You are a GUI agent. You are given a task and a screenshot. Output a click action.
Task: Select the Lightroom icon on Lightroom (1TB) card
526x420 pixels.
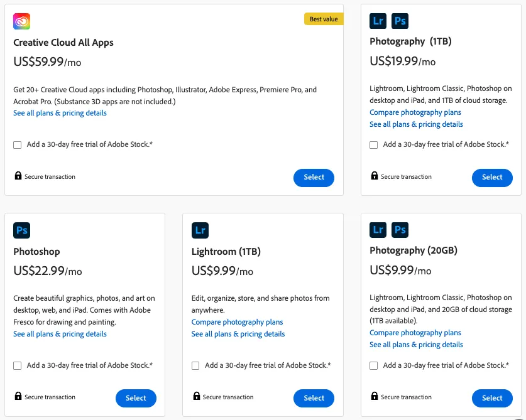(200, 230)
